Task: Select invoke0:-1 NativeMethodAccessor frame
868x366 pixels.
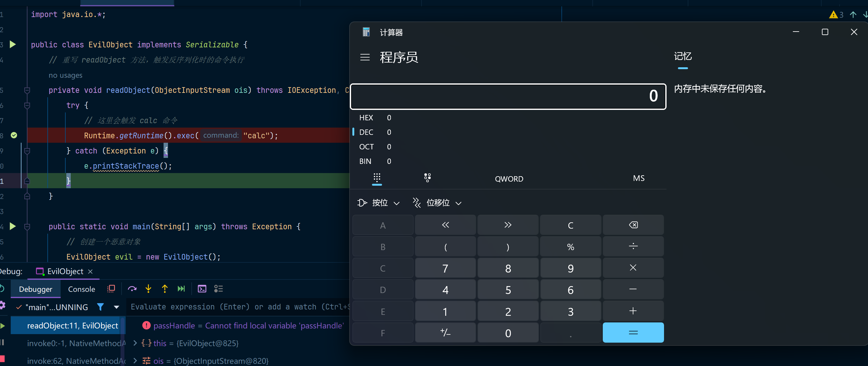Action: pos(68,343)
